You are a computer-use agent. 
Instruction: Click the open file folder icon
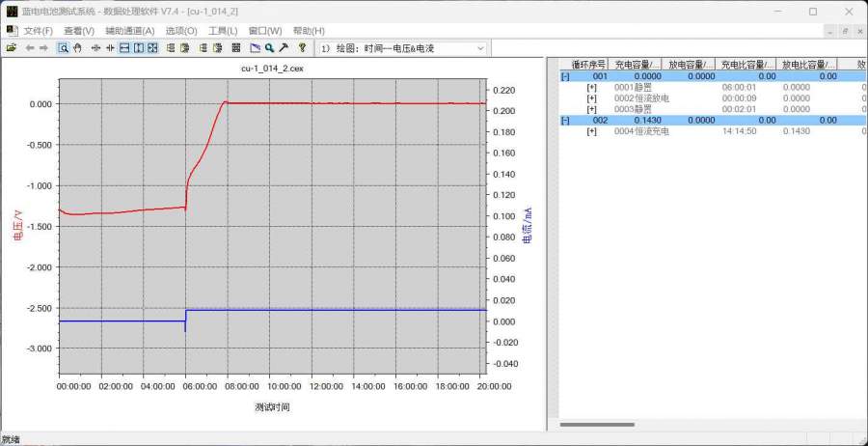tap(12, 47)
